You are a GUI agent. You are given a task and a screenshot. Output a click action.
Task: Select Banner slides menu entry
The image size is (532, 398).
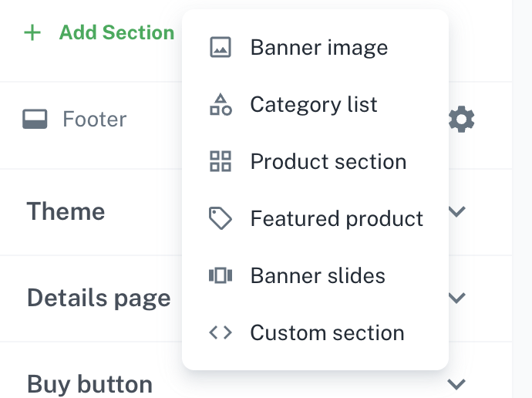pyautogui.click(x=318, y=276)
